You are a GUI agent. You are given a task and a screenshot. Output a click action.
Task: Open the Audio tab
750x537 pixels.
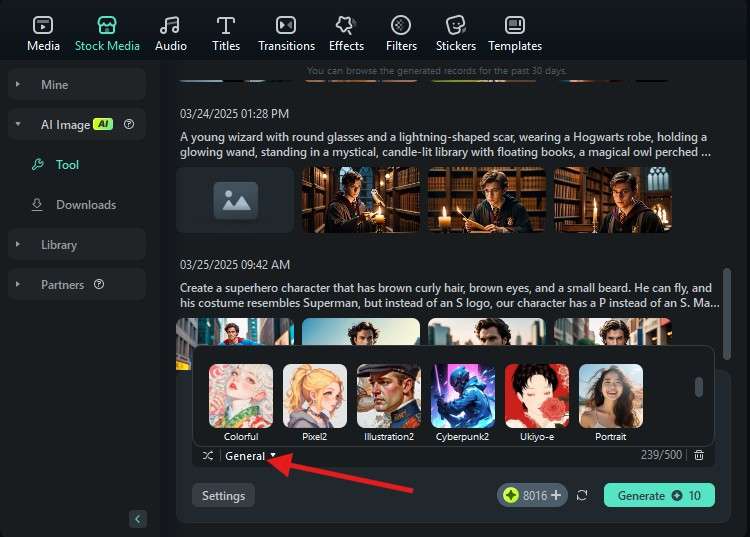click(x=170, y=33)
